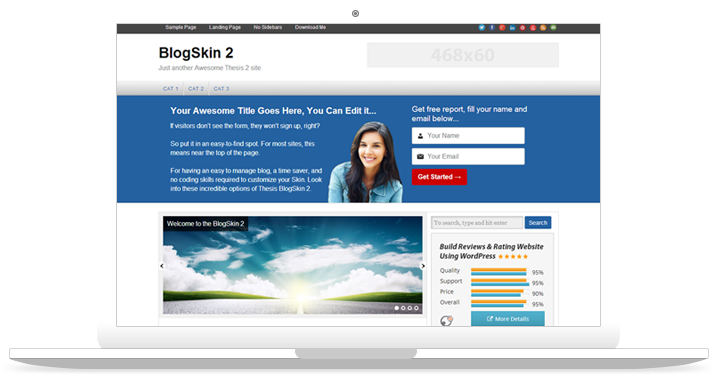715x375 pixels.
Task: Open the LinkedIn social icon
Action: pos(512,28)
